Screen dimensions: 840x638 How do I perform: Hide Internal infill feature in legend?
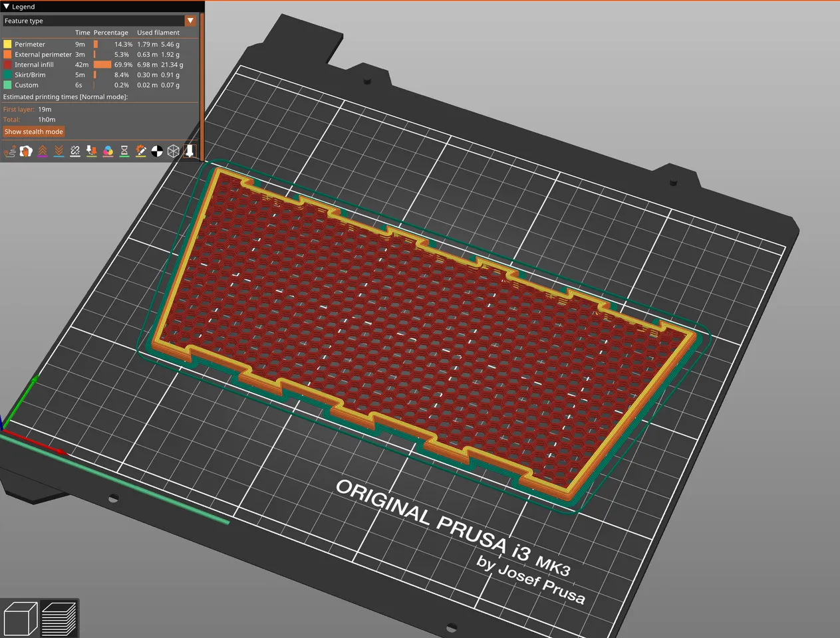(x=34, y=64)
